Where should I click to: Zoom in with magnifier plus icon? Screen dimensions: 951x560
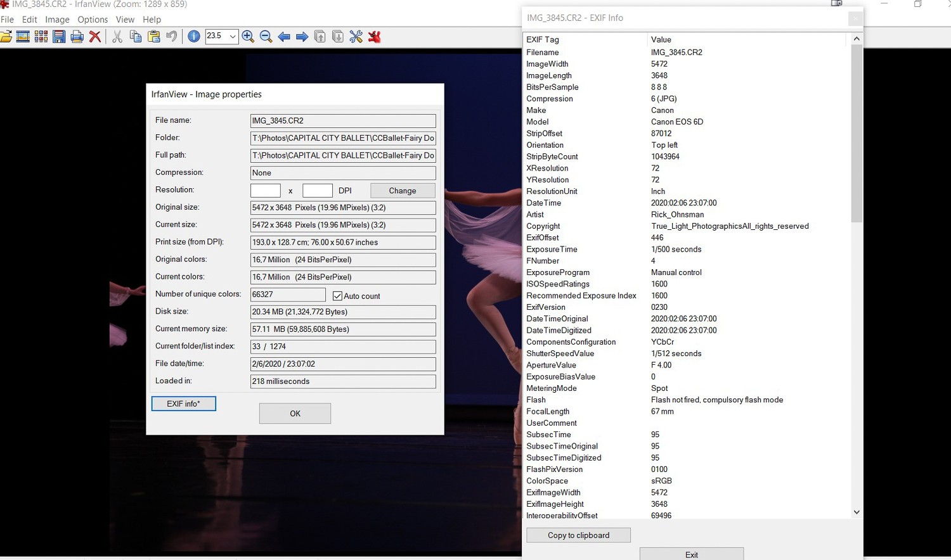coord(248,37)
